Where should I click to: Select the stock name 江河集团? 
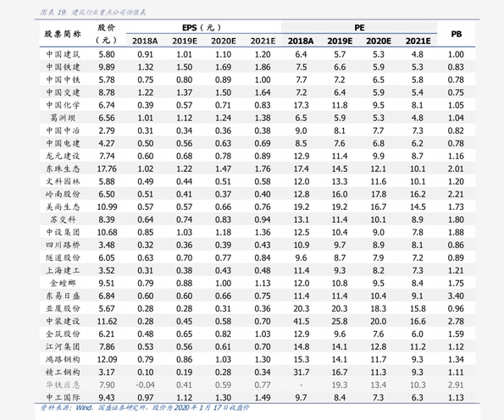tap(63, 346)
